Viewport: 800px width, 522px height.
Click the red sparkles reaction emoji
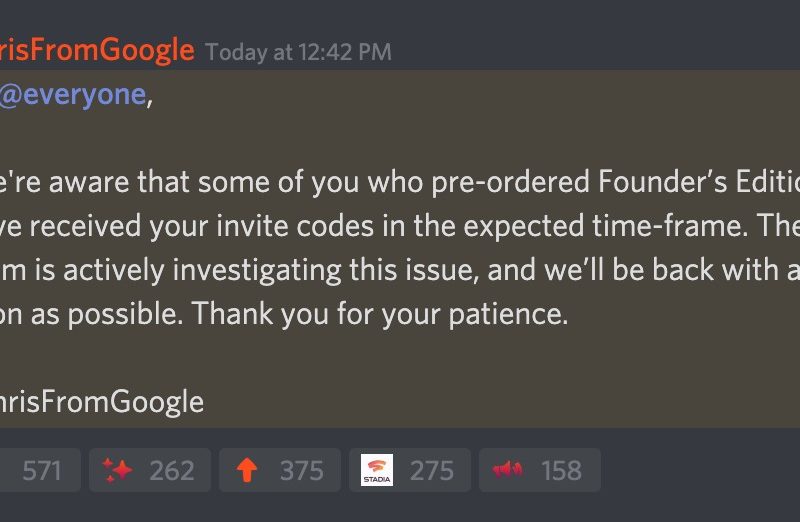pos(118,470)
